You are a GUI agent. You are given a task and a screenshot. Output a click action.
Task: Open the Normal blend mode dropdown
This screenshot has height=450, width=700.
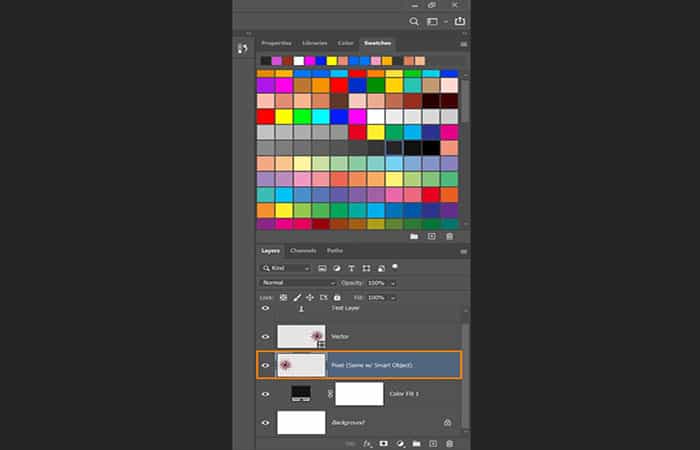pyautogui.click(x=297, y=283)
